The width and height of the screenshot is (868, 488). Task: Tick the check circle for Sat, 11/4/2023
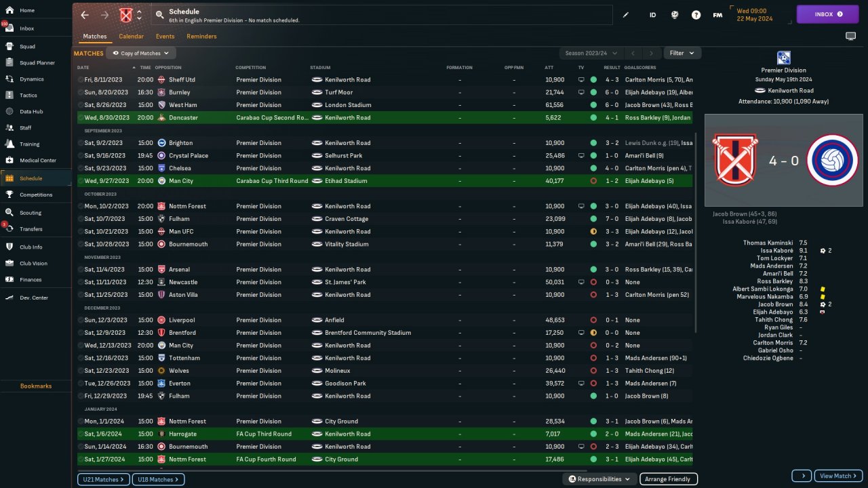(x=81, y=270)
